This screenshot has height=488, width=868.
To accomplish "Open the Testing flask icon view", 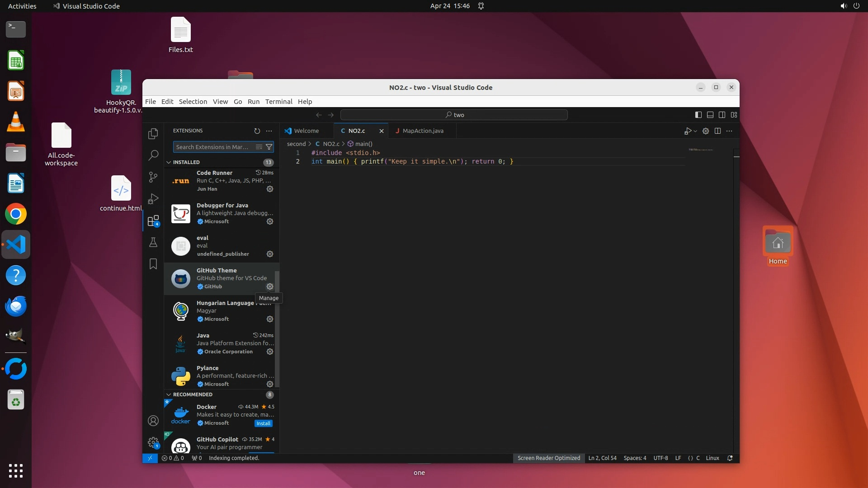I will point(153,243).
